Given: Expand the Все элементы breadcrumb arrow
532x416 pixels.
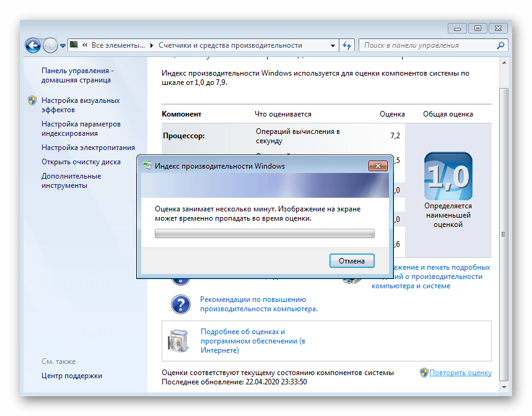Looking at the screenshot, I should click(x=152, y=45).
